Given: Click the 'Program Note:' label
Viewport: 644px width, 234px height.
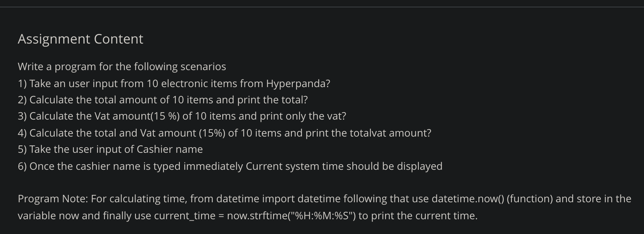Looking at the screenshot, I should point(53,199).
